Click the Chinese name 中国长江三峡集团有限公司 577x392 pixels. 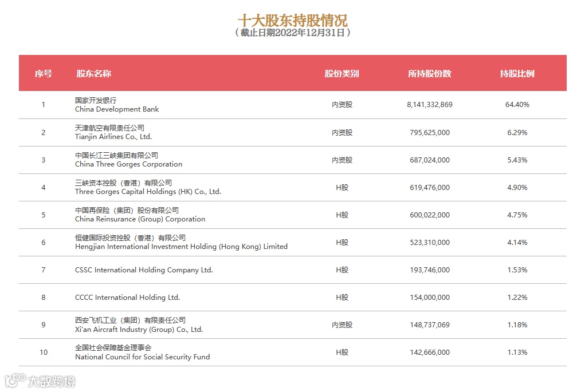click(117, 156)
